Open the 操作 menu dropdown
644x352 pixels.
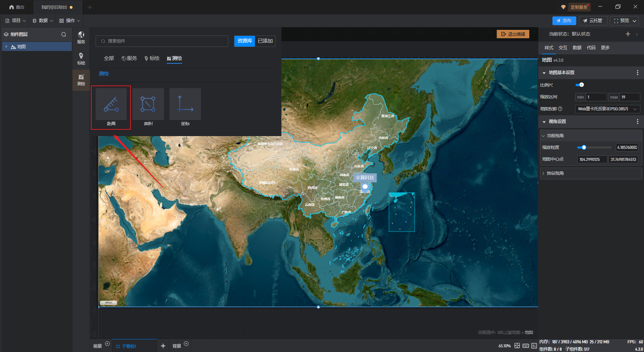(x=70, y=21)
